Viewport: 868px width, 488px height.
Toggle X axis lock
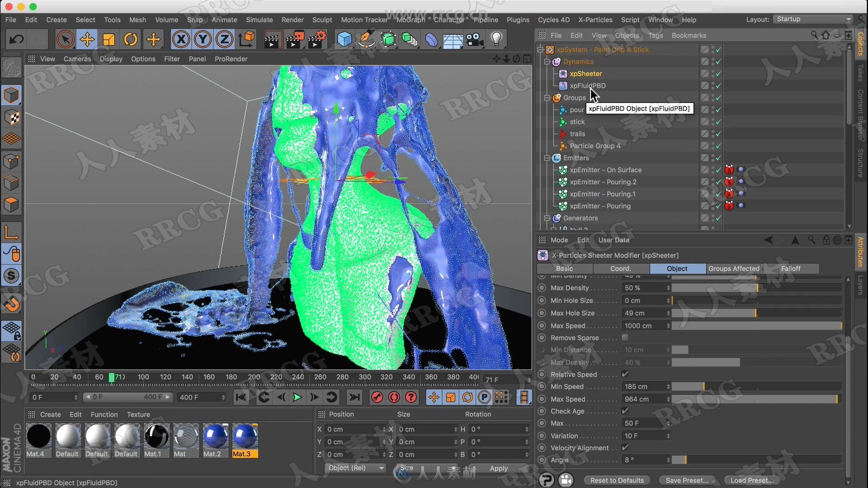(x=181, y=39)
